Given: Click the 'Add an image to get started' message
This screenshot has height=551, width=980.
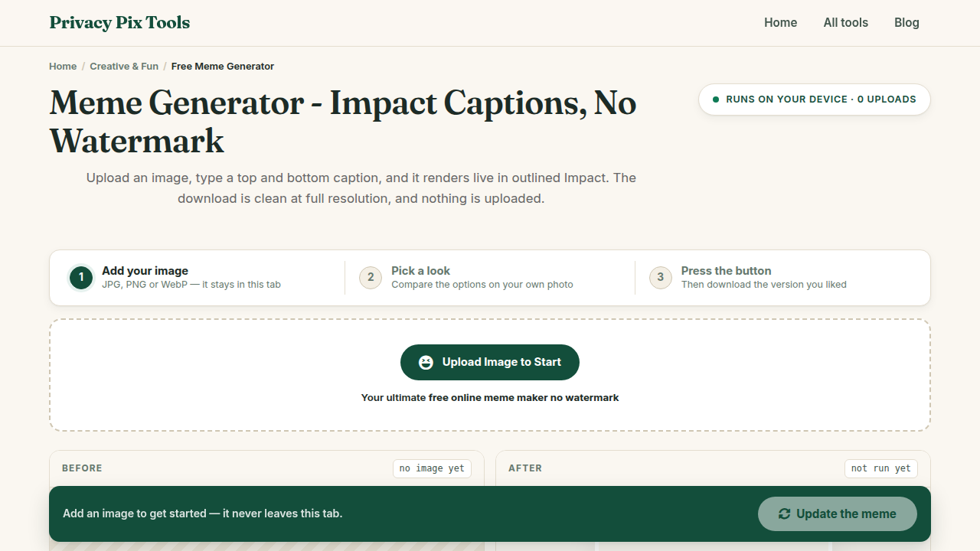Looking at the screenshot, I should 203,514.
